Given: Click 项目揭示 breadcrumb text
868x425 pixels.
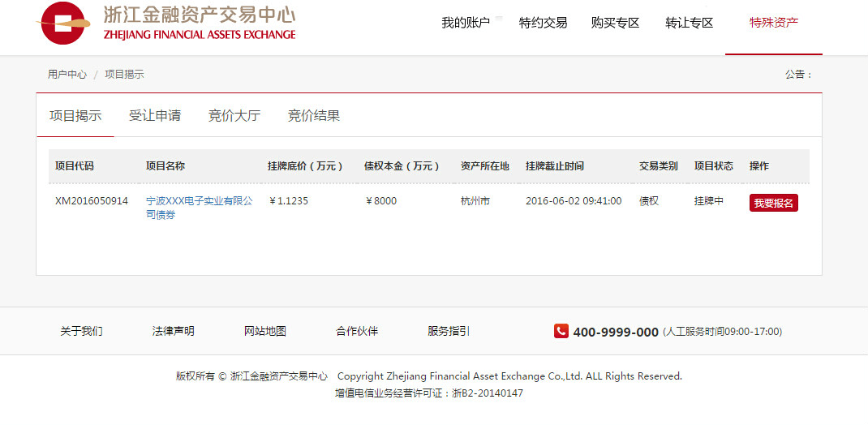Looking at the screenshot, I should [x=125, y=74].
